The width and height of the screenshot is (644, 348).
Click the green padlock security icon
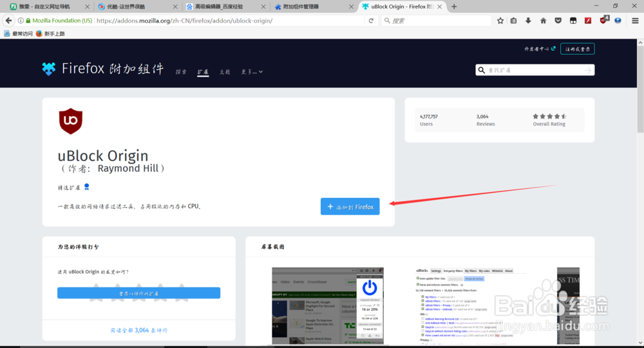(x=28, y=21)
